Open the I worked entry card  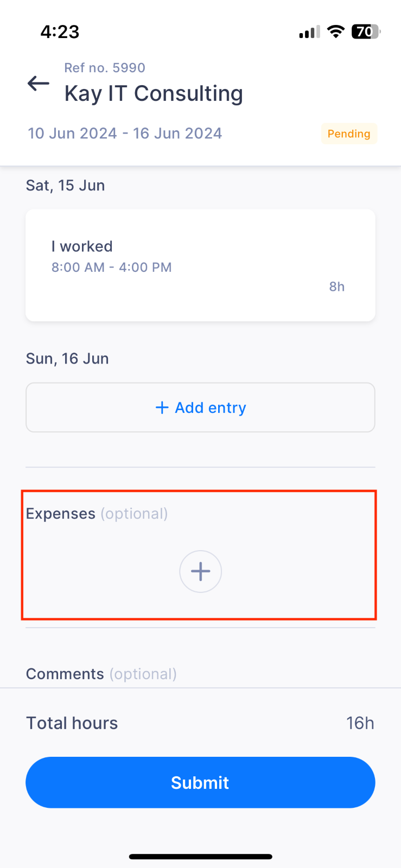click(200, 265)
